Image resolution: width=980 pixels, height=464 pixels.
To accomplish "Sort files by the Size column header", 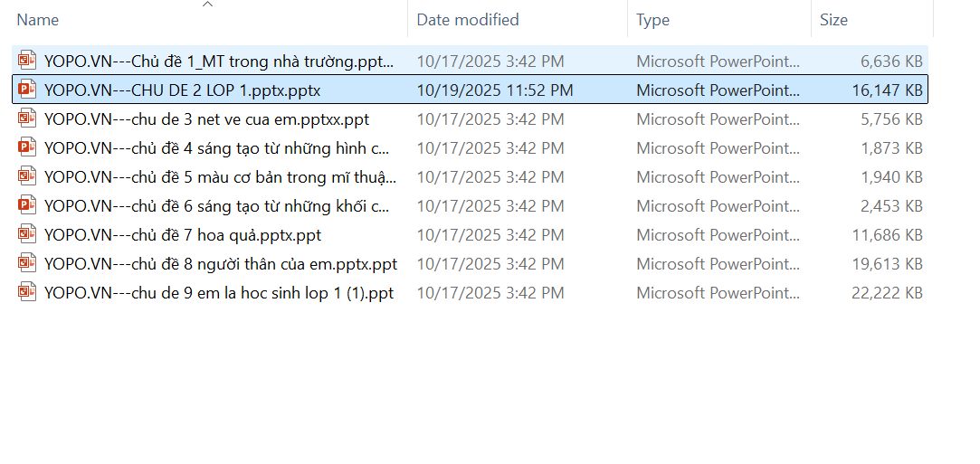I will [833, 20].
